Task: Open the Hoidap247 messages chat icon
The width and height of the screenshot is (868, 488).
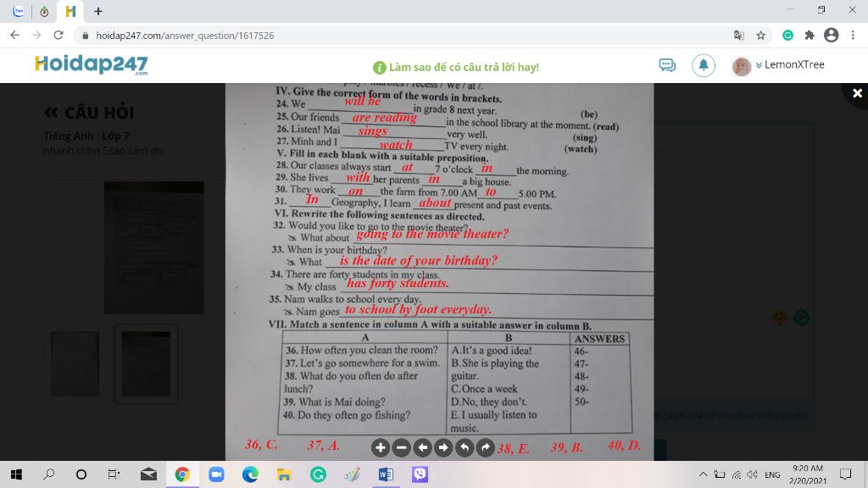Action: point(667,65)
